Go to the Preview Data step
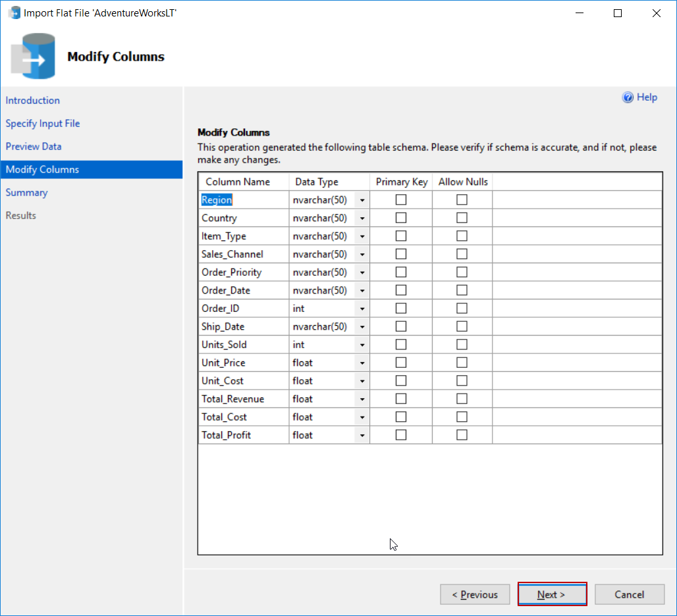The height and width of the screenshot is (616, 677). click(34, 146)
